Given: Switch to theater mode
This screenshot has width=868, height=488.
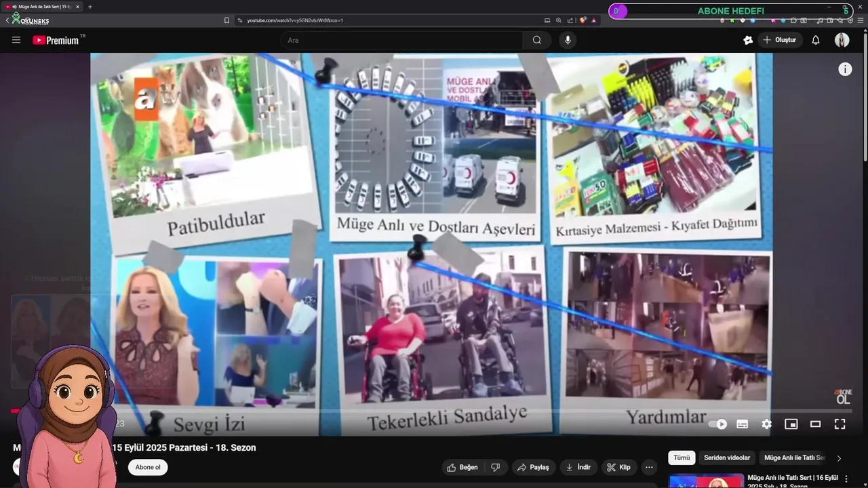Looking at the screenshot, I should 816,424.
